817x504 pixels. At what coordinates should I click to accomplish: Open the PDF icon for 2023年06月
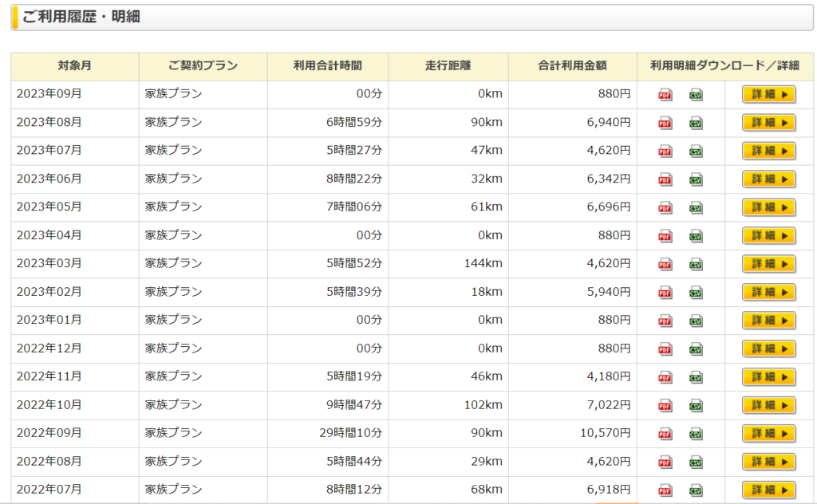pos(665,179)
